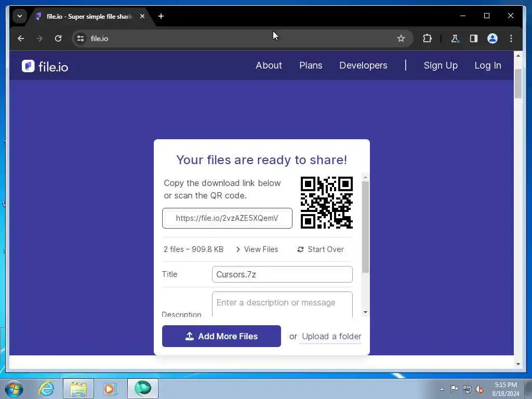Open Windows Explorer from taskbar
The image size is (532, 399).
tap(78, 389)
